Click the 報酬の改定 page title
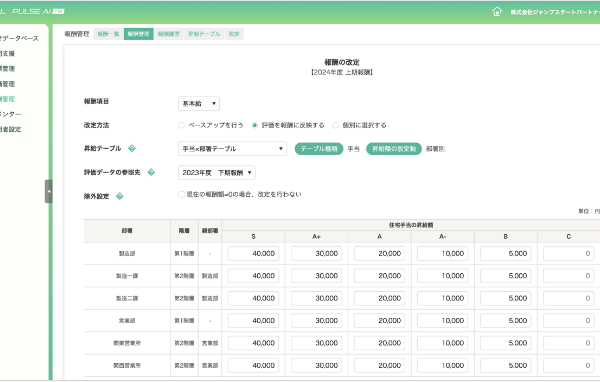This screenshot has height=382, width=600. click(x=342, y=62)
